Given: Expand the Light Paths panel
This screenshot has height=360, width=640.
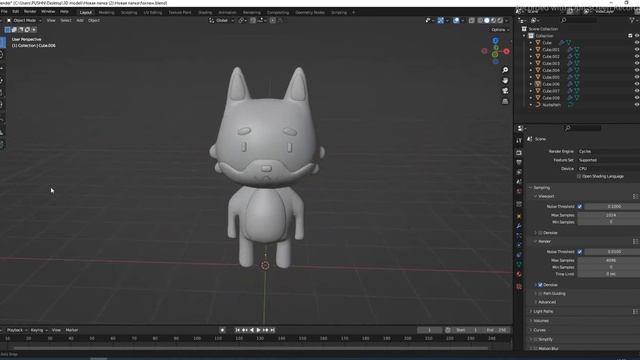Looking at the screenshot, I should click(x=543, y=311).
